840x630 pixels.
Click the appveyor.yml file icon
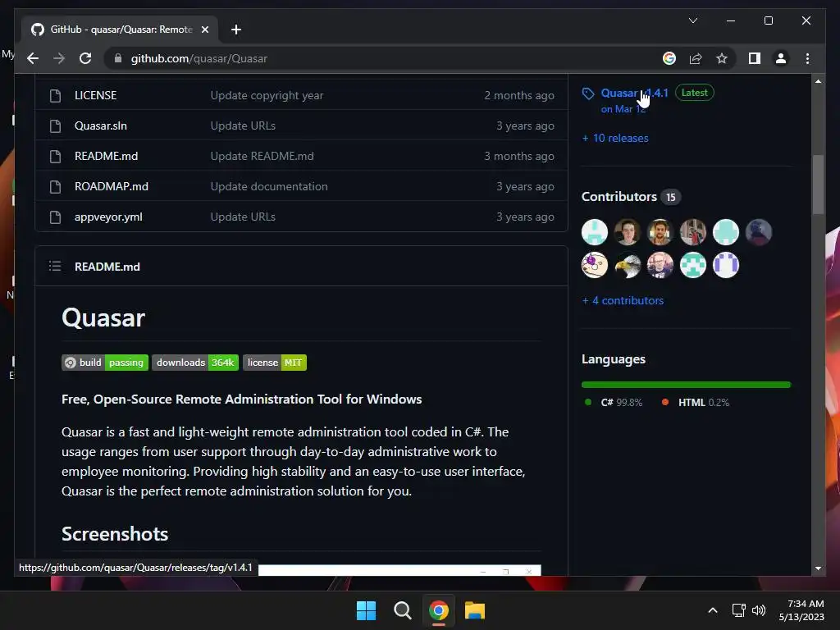click(55, 217)
